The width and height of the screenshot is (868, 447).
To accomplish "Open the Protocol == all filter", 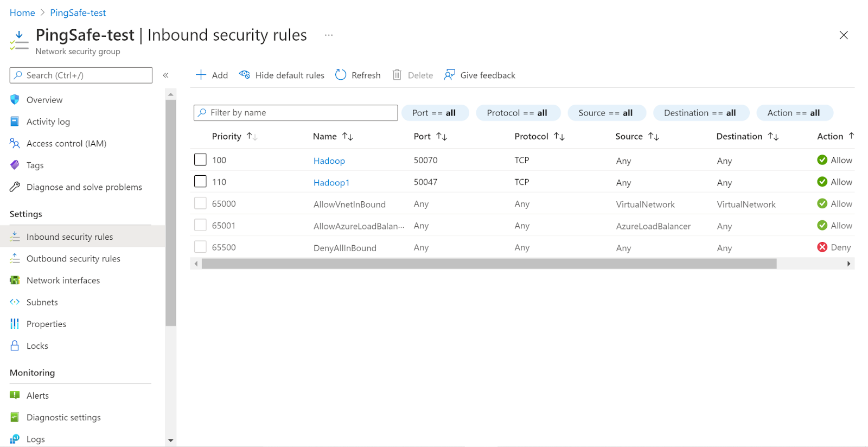I will tap(516, 113).
